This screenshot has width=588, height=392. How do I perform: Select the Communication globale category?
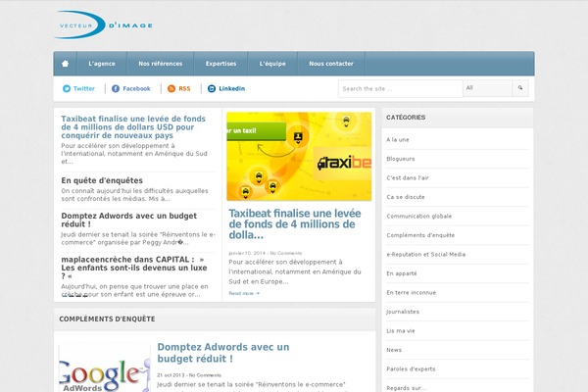(x=419, y=216)
